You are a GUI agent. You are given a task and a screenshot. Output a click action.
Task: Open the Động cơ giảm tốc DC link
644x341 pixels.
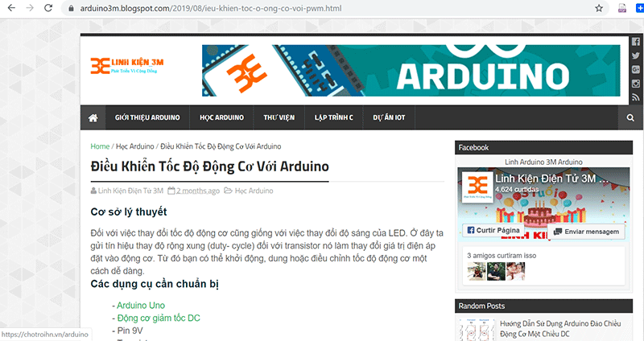159,318
